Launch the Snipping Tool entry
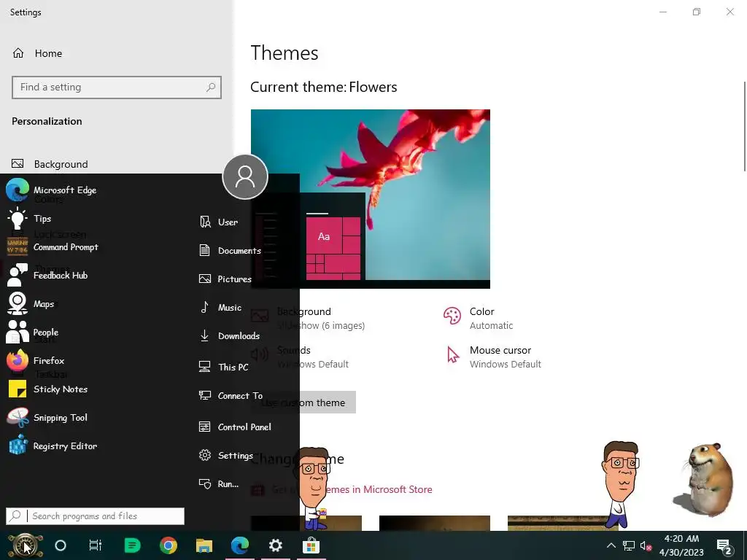 point(47,418)
